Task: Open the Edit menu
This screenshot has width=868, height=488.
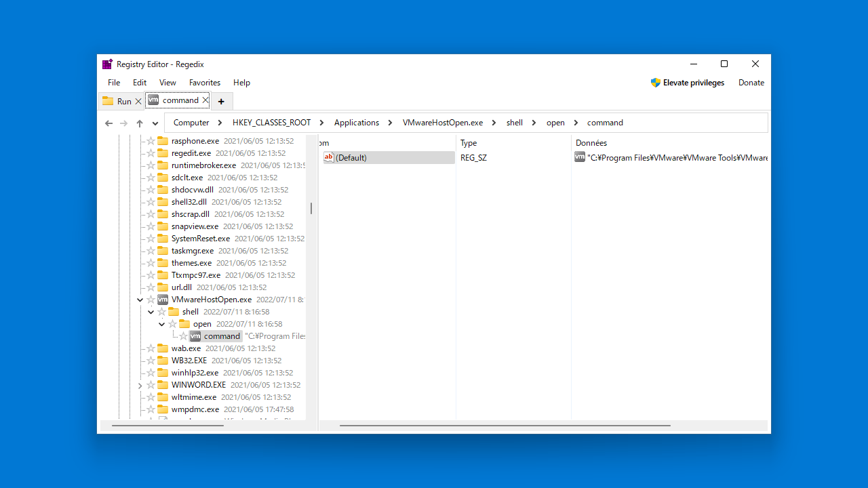Action: [140, 83]
